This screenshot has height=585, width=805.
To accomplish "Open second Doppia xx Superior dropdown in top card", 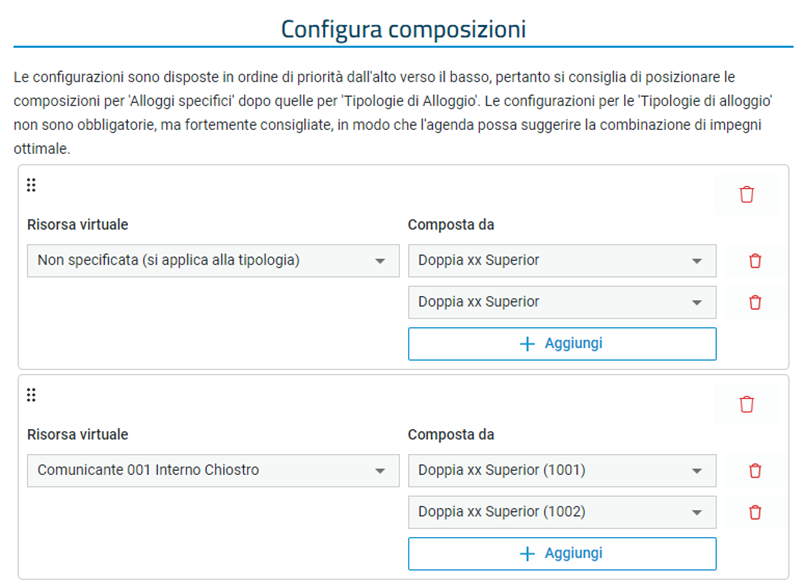I will click(562, 303).
